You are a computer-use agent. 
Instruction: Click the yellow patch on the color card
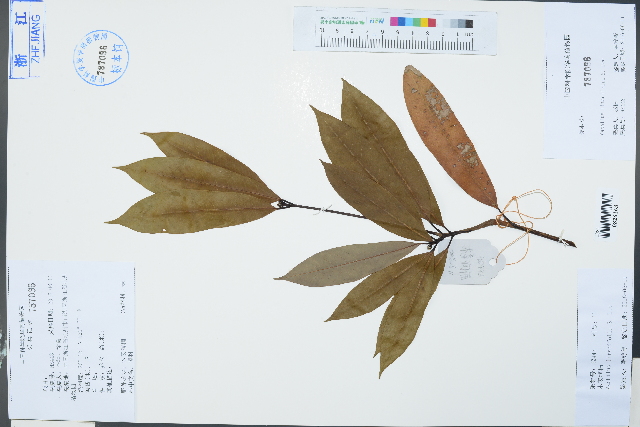click(424, 22)
